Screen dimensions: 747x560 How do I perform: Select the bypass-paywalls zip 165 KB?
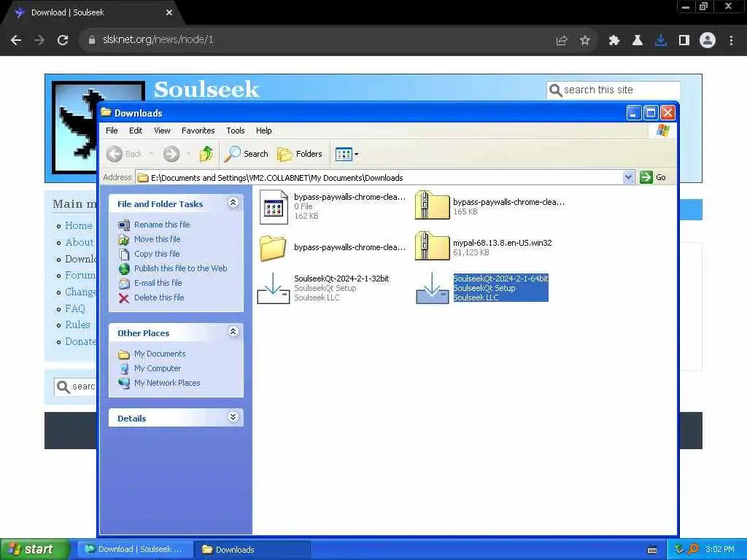pyautogui.click(x=489, y=206)
